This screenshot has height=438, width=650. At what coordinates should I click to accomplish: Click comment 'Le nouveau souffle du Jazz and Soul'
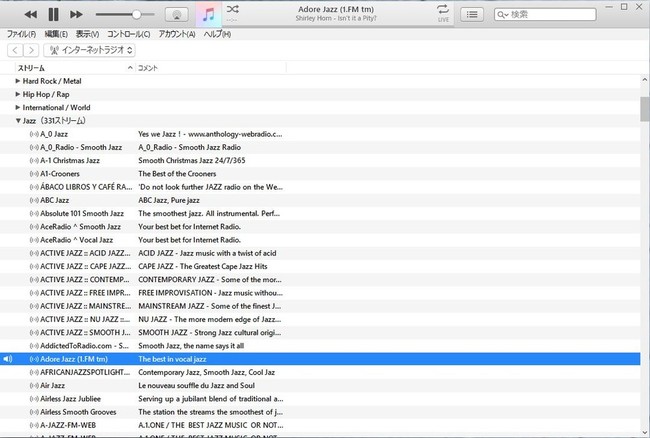pos(196,386)
